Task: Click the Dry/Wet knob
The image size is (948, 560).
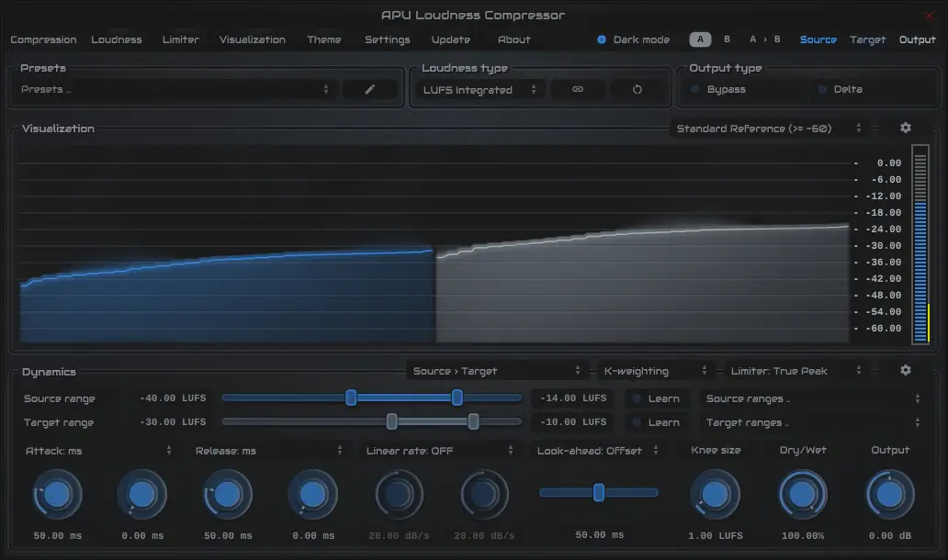Action: (x=802, y=495)
